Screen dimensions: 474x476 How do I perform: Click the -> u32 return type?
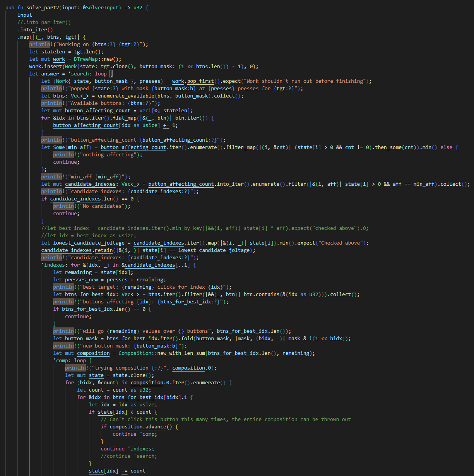tap(133, 7)
